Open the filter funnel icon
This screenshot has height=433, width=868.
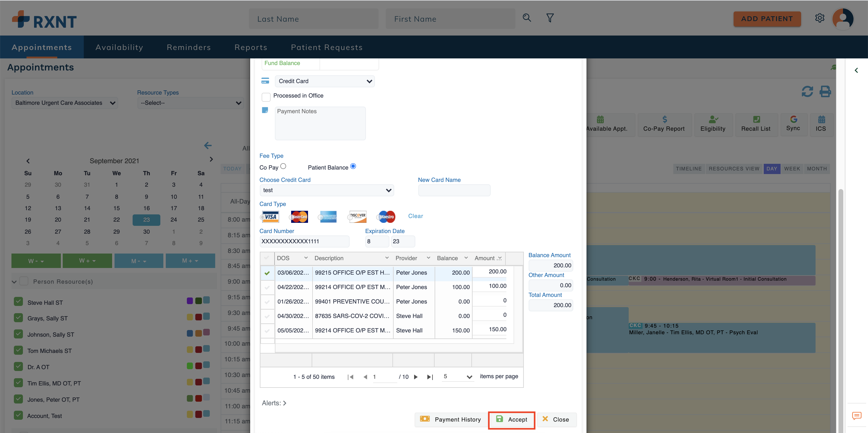tap(549, 18)
